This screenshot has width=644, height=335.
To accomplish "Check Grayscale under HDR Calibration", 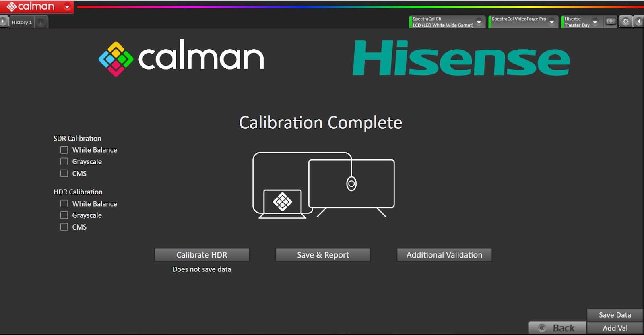I will 64,215.
